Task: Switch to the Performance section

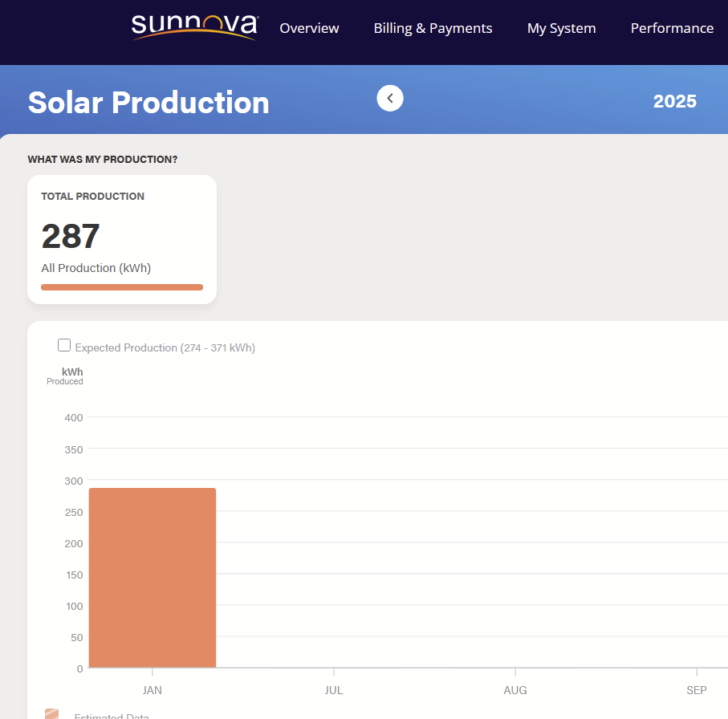Action: tap(672, 28)
